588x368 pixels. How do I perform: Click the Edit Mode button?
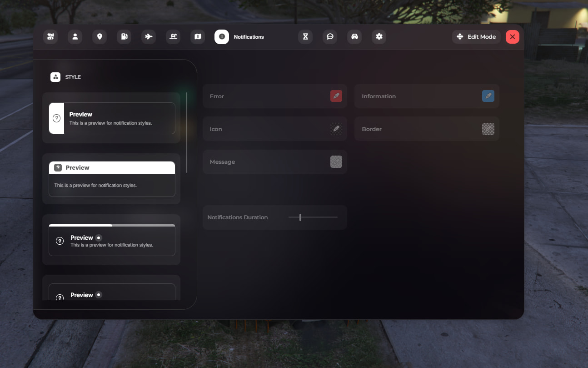click(x=476, y=37)
